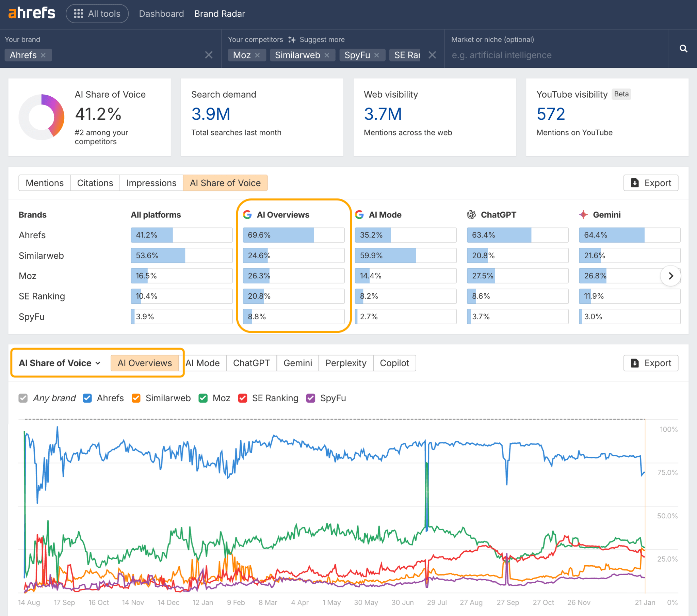This screenshot has width=697, height=616.
Task: Click the sparkle icon next to Suggest more
Action: tap(292, 39)
